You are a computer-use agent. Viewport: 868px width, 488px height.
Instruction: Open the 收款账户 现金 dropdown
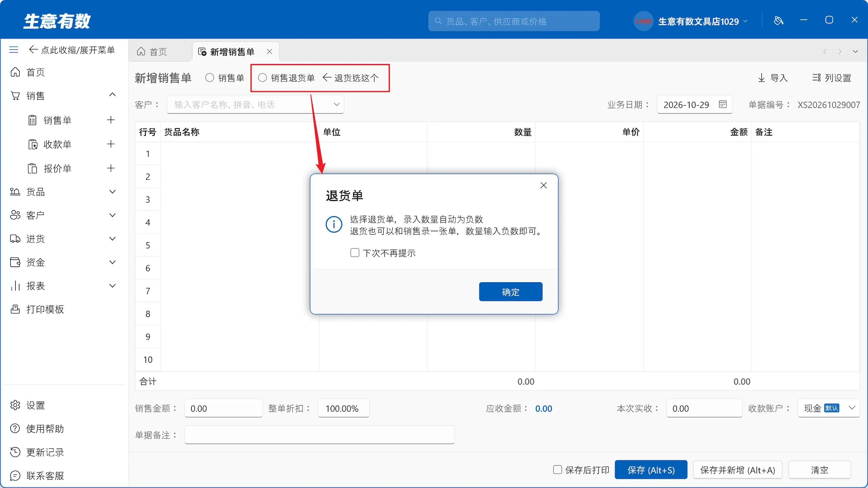pos(852,408)
